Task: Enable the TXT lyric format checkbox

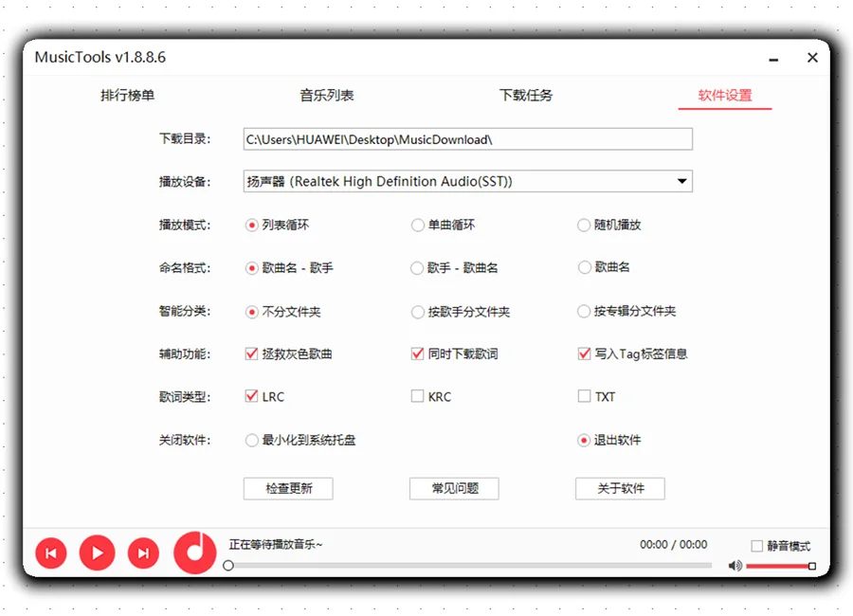Action: click(x=584, y=396)
